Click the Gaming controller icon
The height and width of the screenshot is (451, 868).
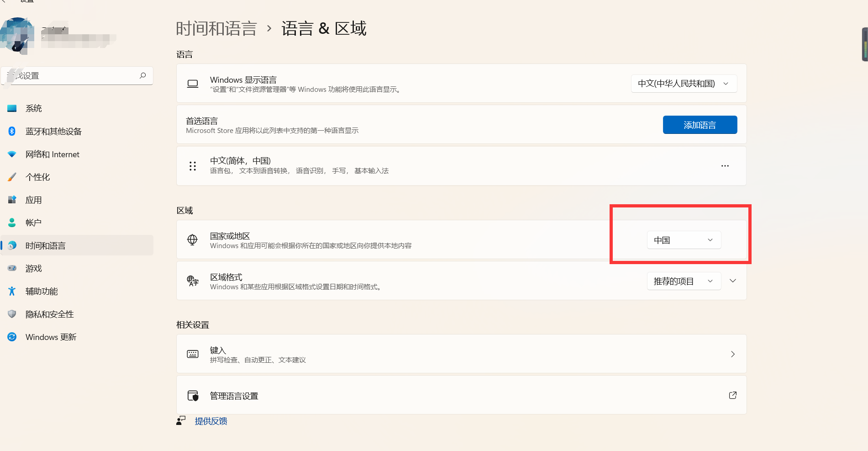pyautogui.click(x=12, y=268)
